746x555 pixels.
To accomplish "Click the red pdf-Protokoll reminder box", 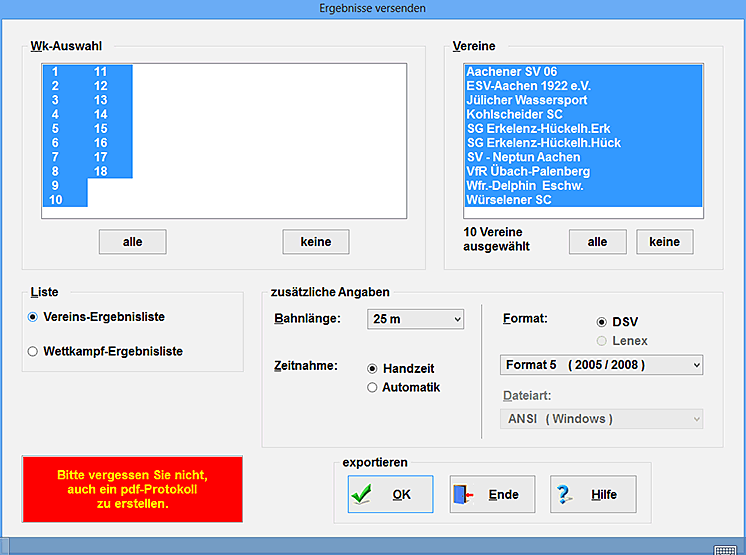I will pyautogui.click(x=132, y=489).
